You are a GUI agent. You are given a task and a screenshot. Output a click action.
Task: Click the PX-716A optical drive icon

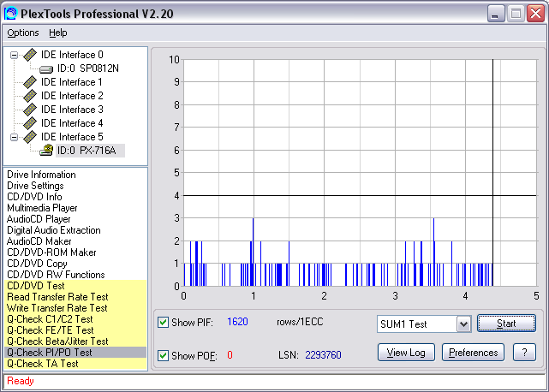46,150
